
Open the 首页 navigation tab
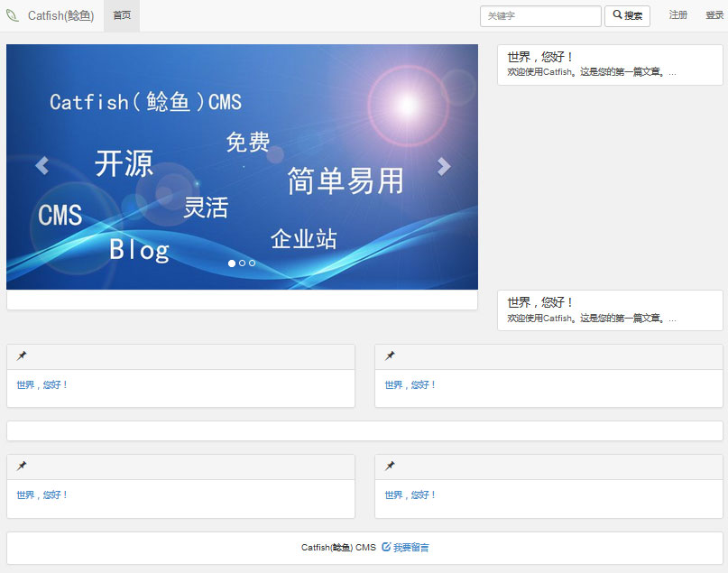click(x=123, y=15)
